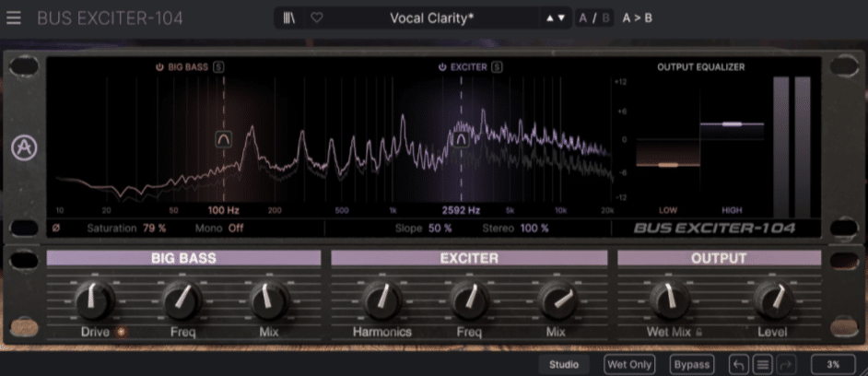Click the OUTPUT section header
The width and height of the screenshot is (868, 376).
tap(719, 258)
